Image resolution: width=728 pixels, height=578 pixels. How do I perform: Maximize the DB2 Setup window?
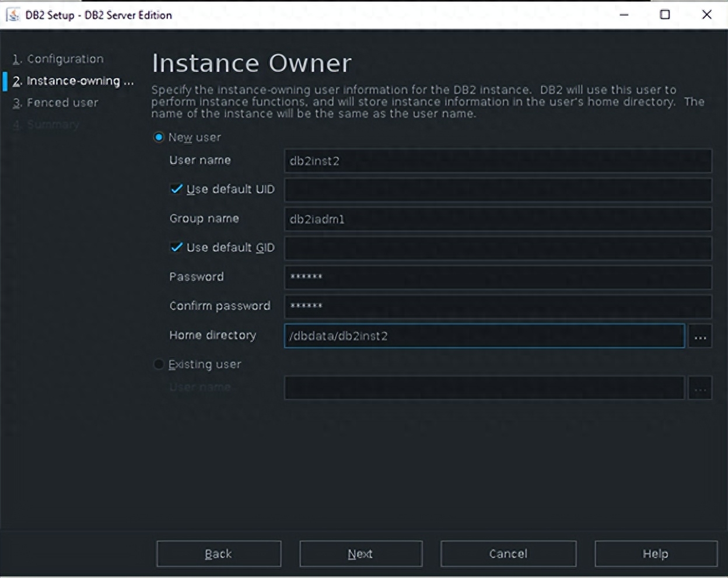coord(664,15)
